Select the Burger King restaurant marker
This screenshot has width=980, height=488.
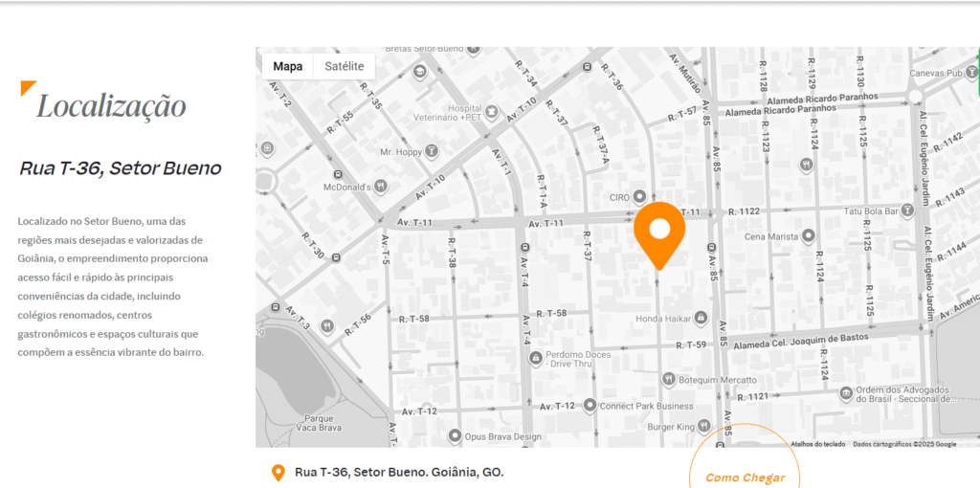[x=704, y=427]
